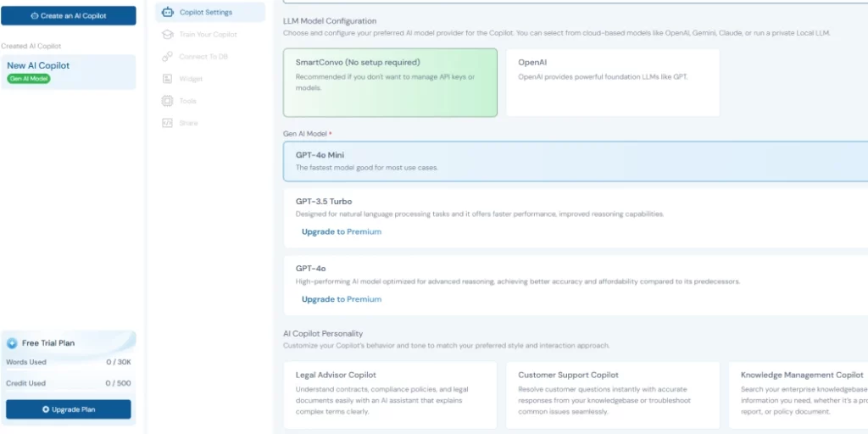
Task: Click the Share code icon
Action: [167, 123]
